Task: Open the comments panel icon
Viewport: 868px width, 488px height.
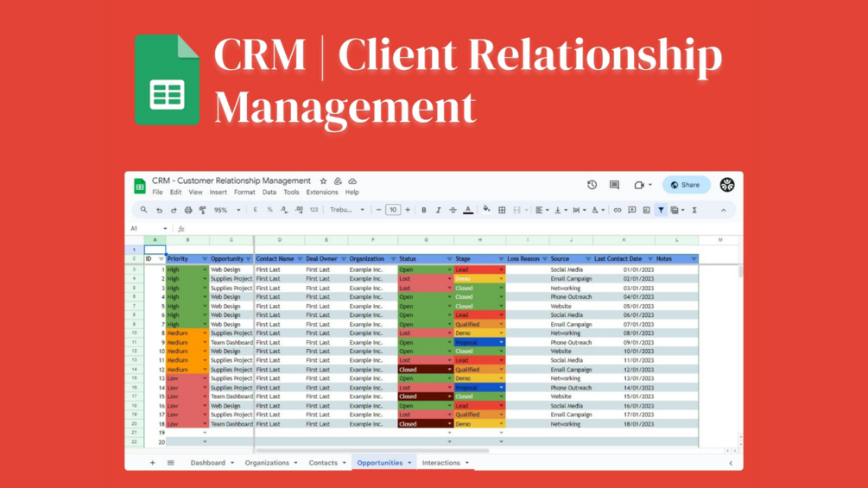Action: 614,185
